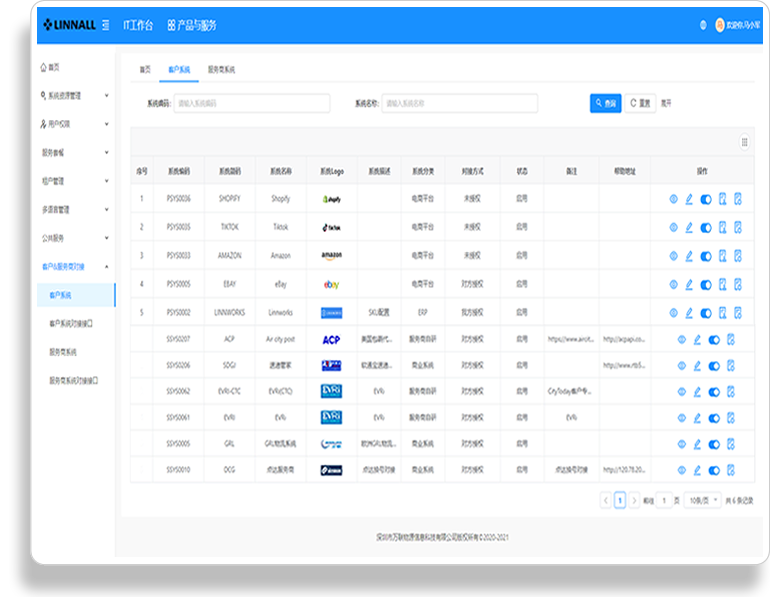Click the fourth action icon in Tiktok row
The image size is (770, 597).
click(x=722, y=227)
